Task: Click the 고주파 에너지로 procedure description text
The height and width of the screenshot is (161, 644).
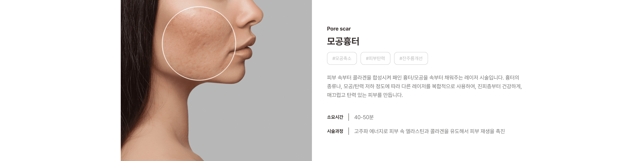Action: point(430,131)
